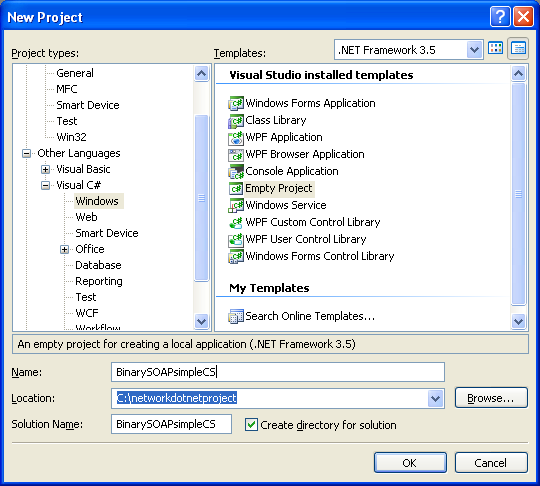Click the Browse... button
The image size is (540, 486).
click(491, 398)
